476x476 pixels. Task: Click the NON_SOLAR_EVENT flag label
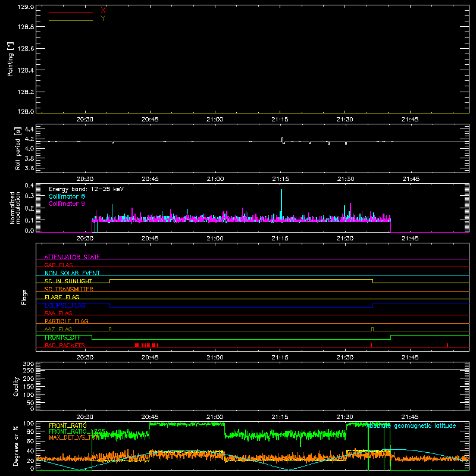click(x=72, y=273)
